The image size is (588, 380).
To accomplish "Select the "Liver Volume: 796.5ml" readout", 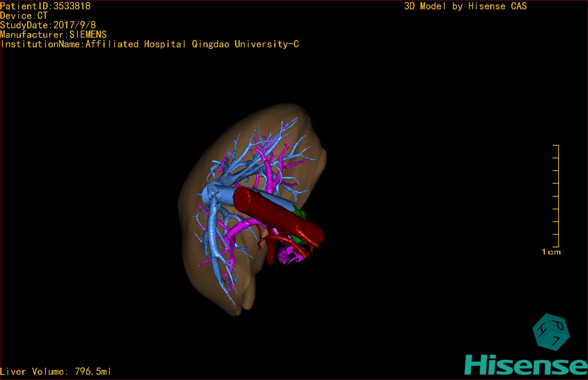I will point(56,371).
